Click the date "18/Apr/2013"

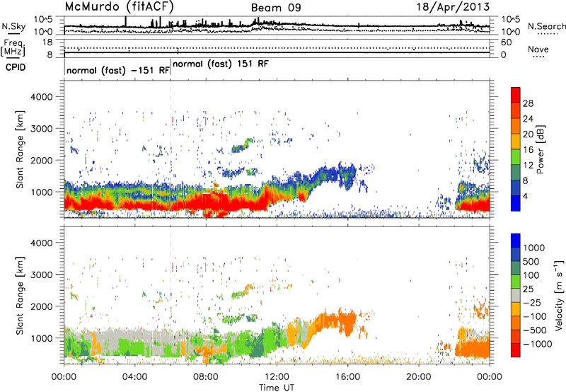(454, 6)
